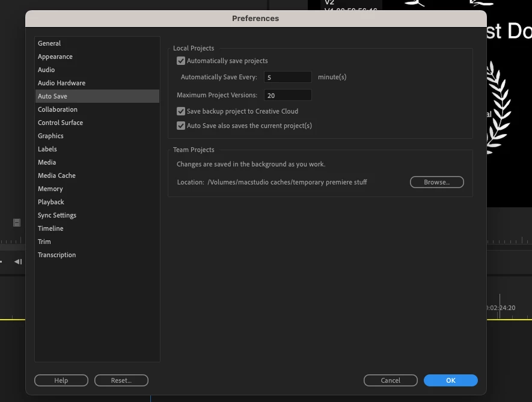
Task: Go to Collaboration preferences
Action: click(x=97, y=109)
